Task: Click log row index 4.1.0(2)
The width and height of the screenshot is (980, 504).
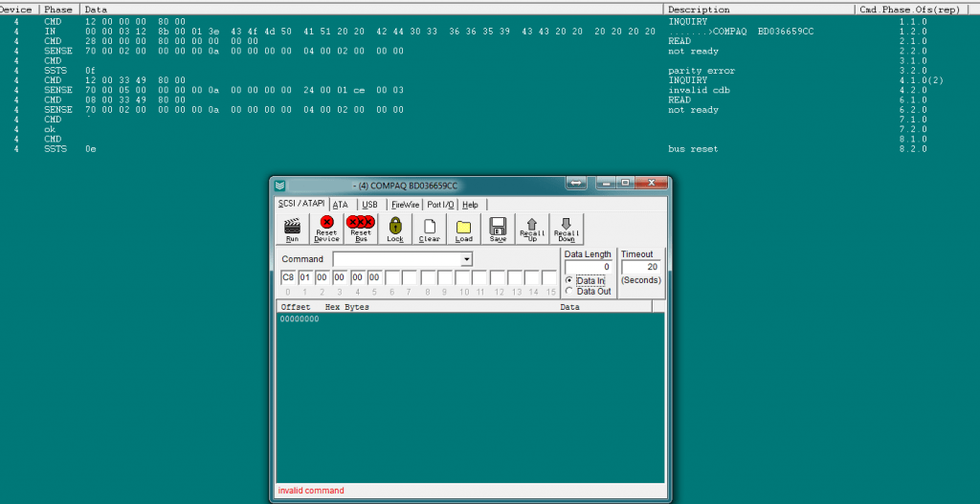Action: tap(921, 80)
